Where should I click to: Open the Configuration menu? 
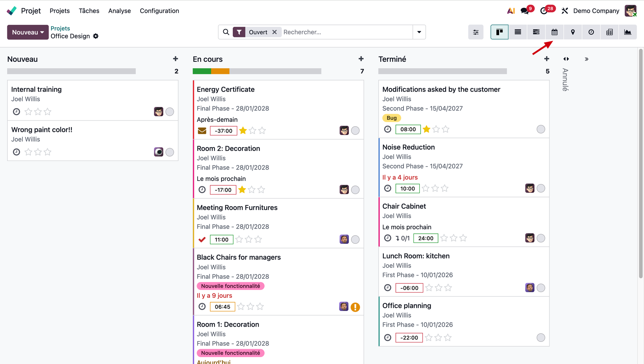[159, 11]
